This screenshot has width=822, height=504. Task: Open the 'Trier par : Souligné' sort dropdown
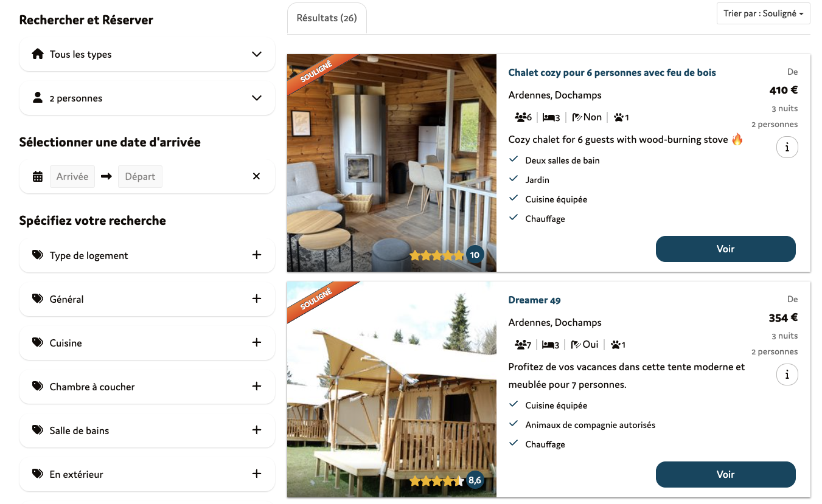click(763, 13)
